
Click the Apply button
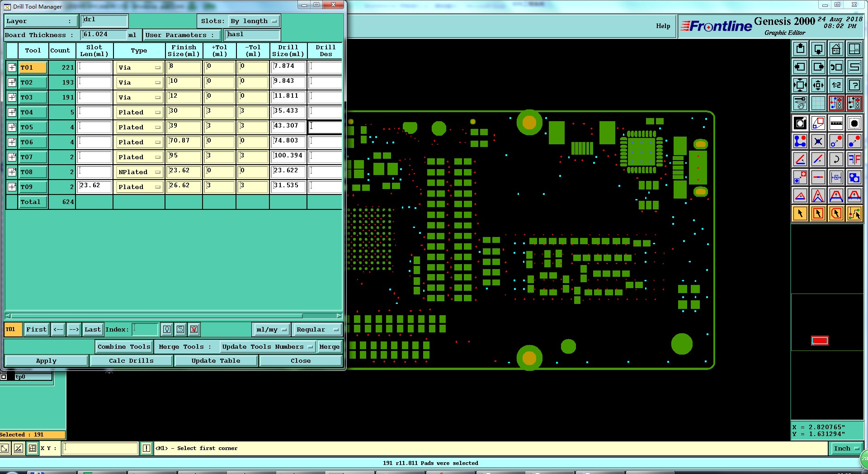[x=46, y=360]
